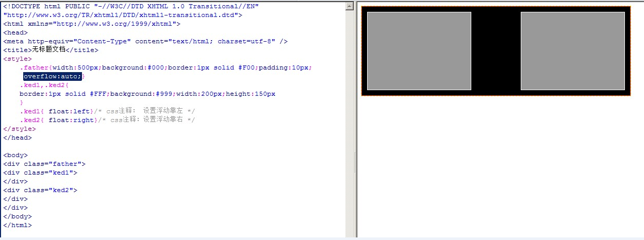Image resolution: width=644 pixels, height=240 pixels.
Task: Click the highlighted overflow:auto; text
Action: [x=53, y=76]
